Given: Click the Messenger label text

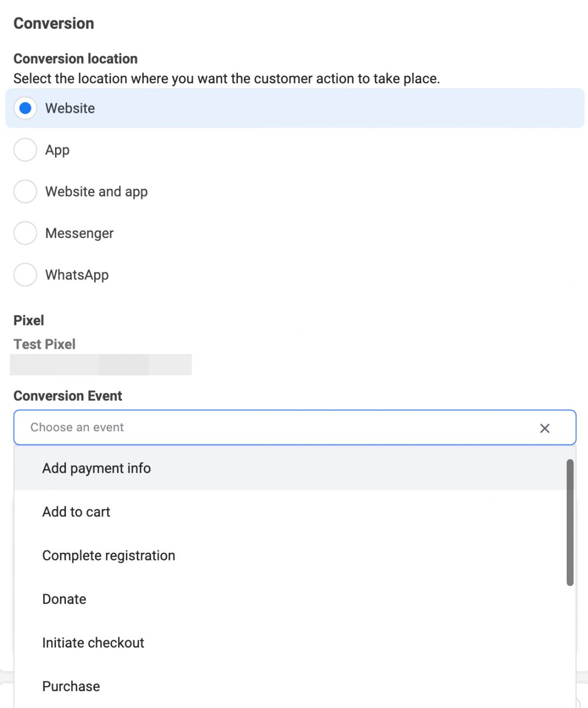Looking at the screenshot, I should 79,233.
